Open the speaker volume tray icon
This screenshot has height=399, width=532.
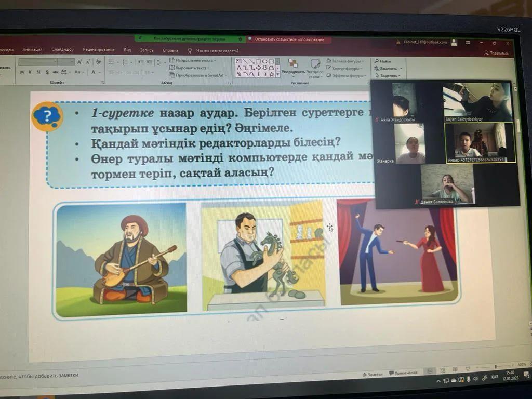click(476, 379)
